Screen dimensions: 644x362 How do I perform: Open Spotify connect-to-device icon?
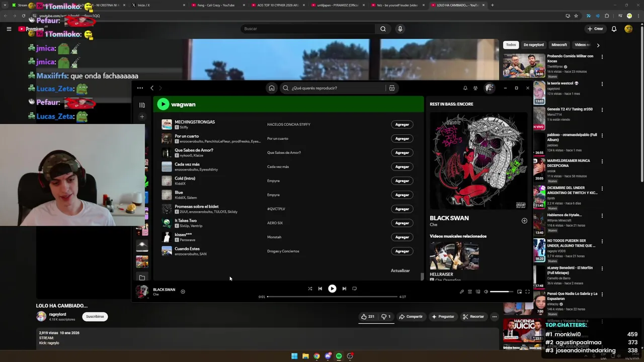[478, 292]
